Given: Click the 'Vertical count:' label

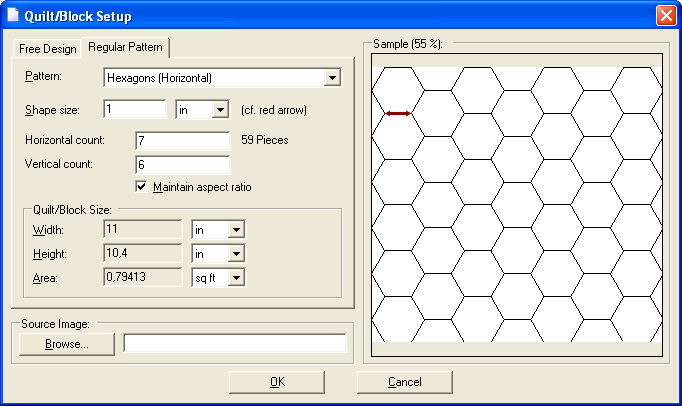Looking at the screenshot, I should click(x=59, y=164).
